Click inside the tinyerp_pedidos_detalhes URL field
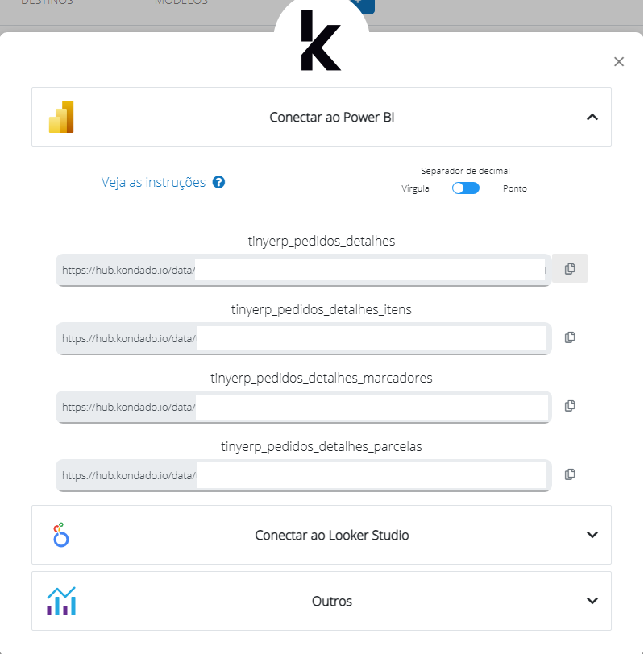Image resolution: width=644 pixels, height=654 pixels. tap(322, 270)
